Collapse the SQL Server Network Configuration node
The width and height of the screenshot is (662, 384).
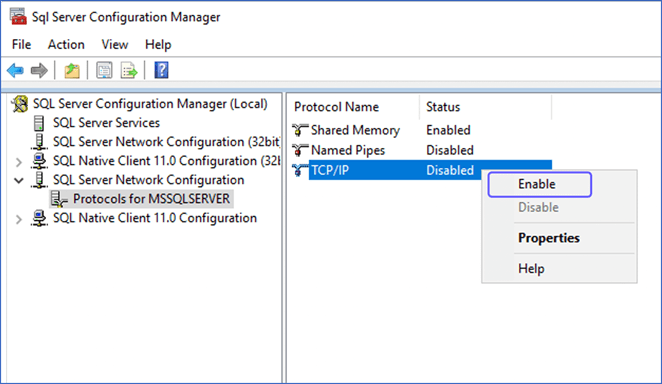click(19, 181)
